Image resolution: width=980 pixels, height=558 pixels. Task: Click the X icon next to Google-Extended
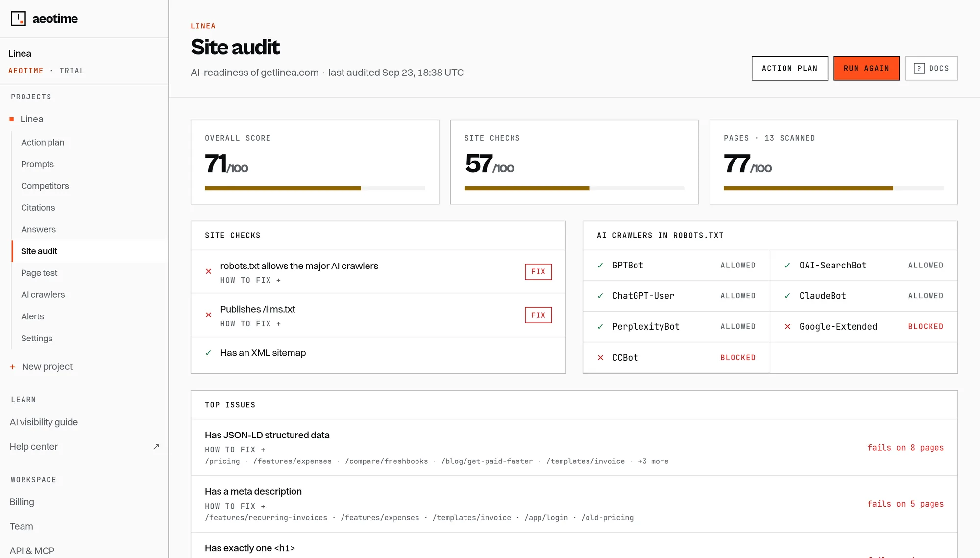pyautogui.click(x=787, y=327)
